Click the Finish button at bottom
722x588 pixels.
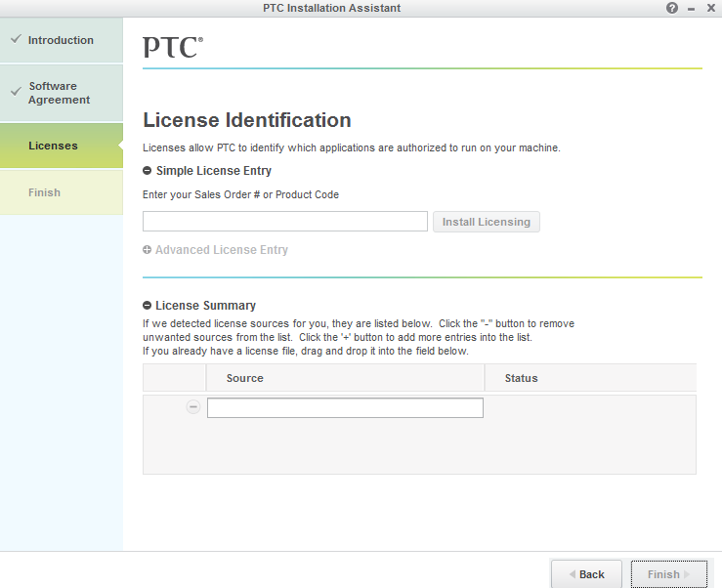point(668,574)
